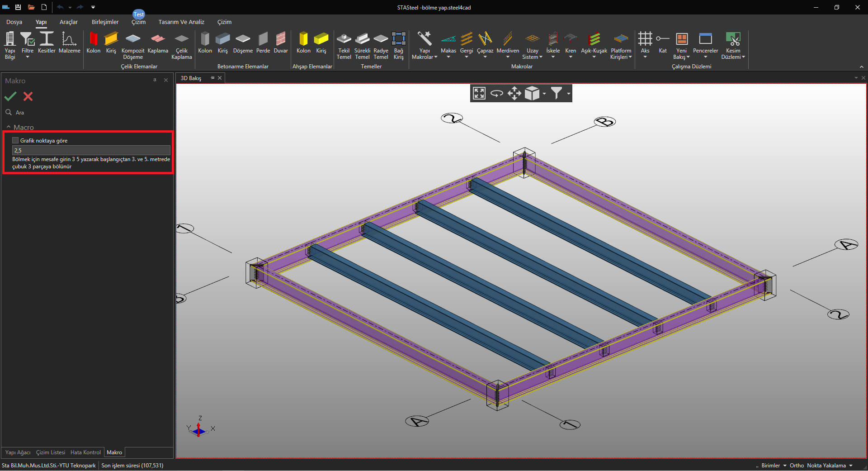Select the Radye Temel foundation tool

tap(381, 45)
